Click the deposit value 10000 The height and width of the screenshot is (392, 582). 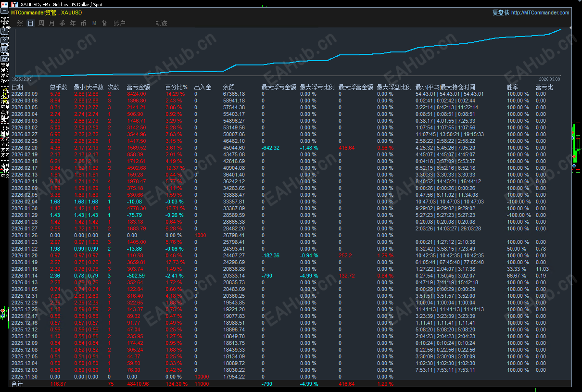[x=202, y=377]
